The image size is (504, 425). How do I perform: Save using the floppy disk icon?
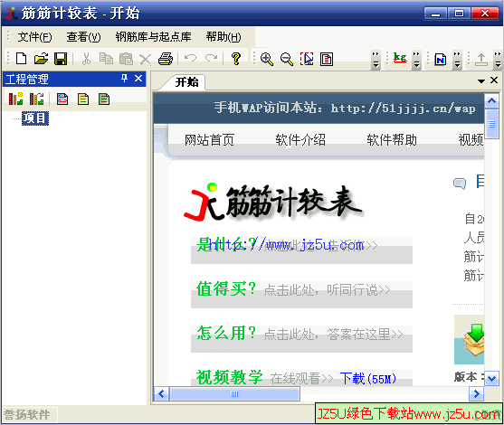61,59
